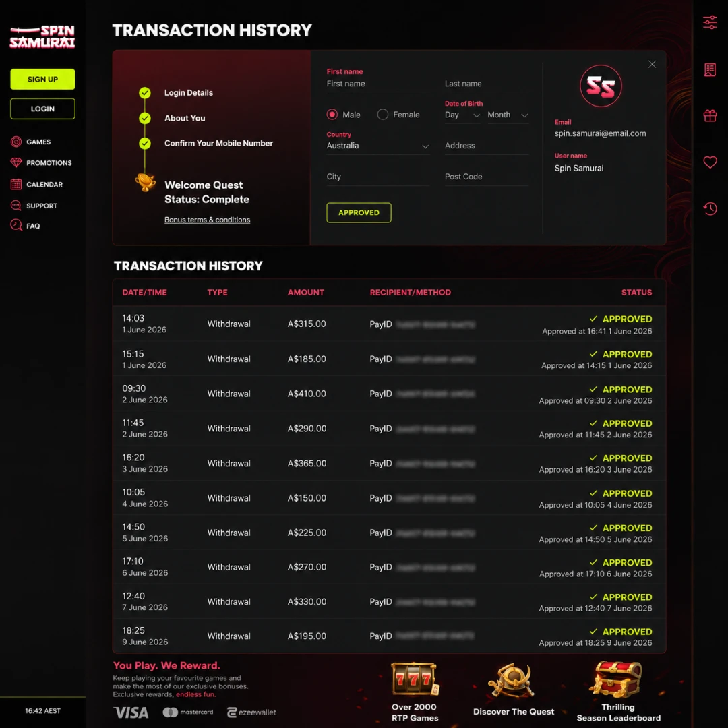Click the About You checkmark step
The height and width of the screenshot is (728, 728).
tap(145, 119)
